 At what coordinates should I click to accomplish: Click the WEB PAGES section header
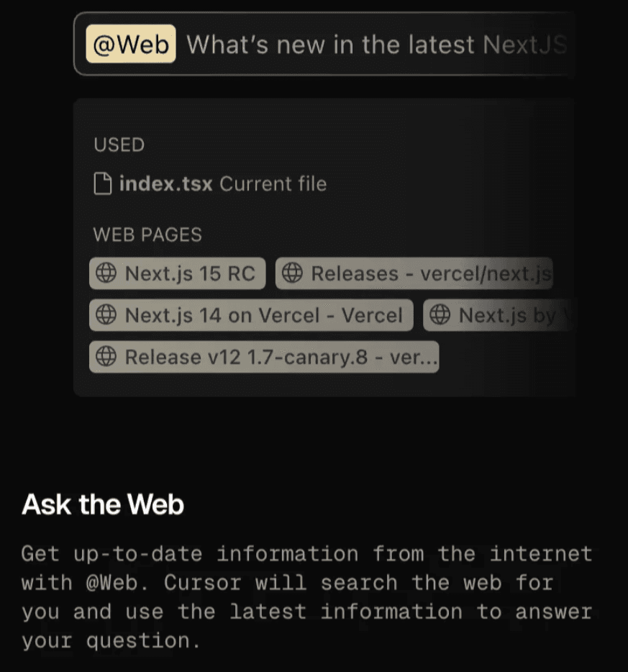(147, 235)
